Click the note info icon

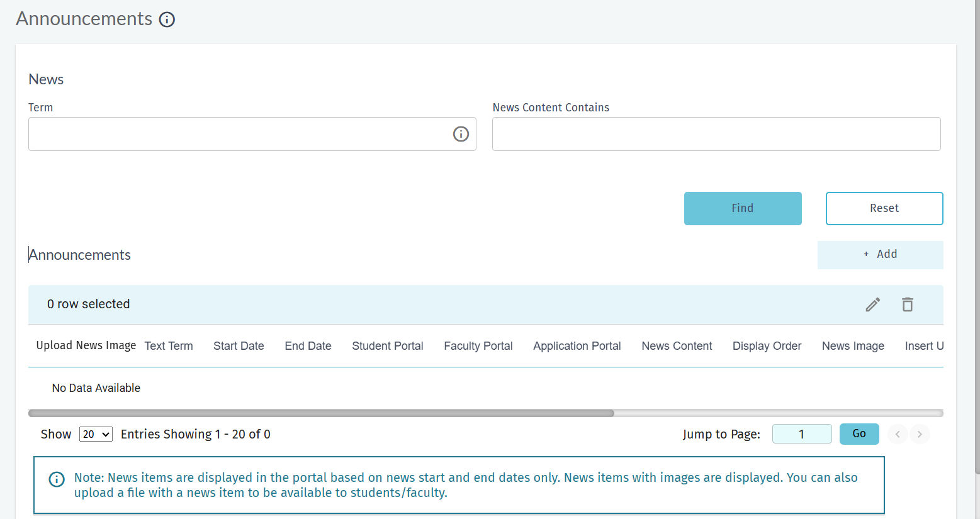pos(57,479)
